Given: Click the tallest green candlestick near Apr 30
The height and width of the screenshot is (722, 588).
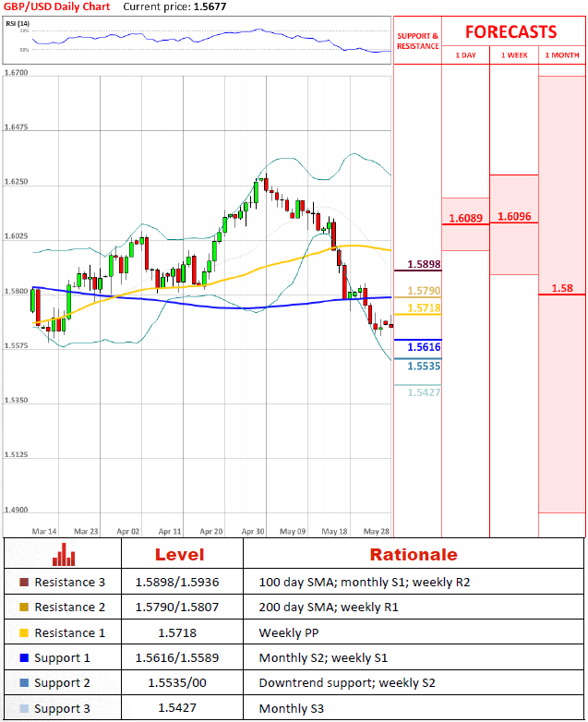Looking at the screenshot, I should (256, 193).
